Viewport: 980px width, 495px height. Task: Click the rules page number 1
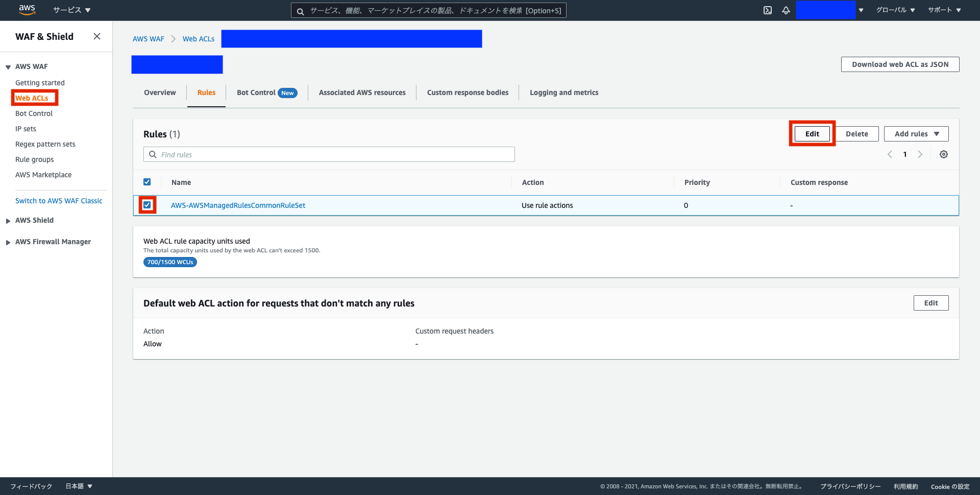pos(905,154)
